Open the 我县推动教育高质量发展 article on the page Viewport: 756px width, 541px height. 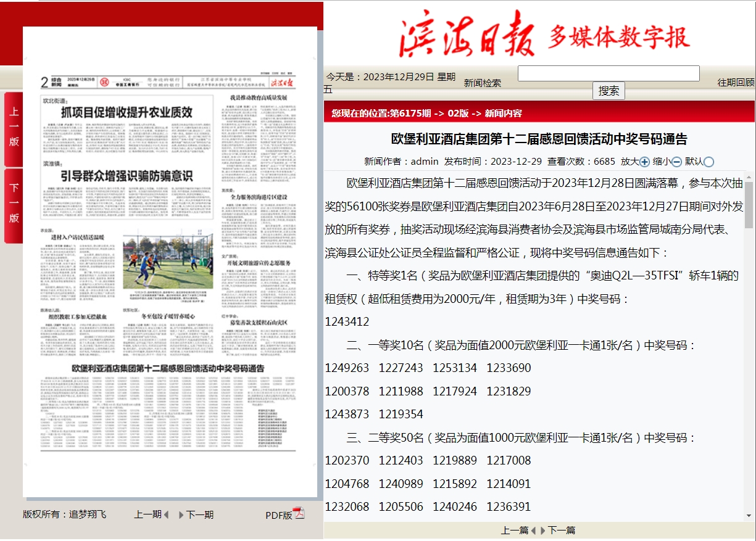point(259,97)
